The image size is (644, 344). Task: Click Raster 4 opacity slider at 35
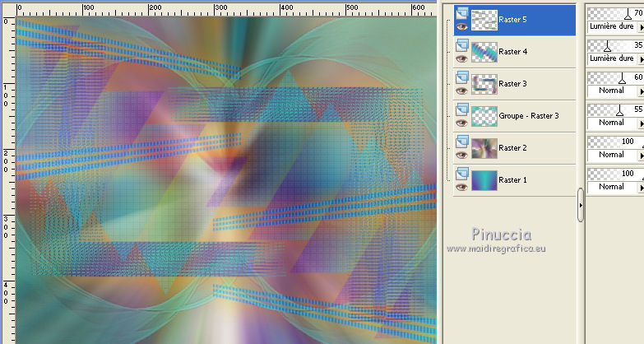pyautogui.click(x=616, y=45)
